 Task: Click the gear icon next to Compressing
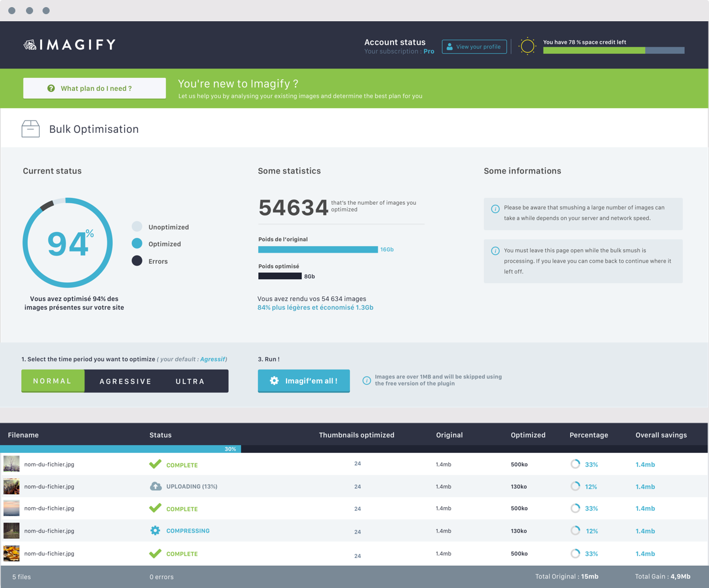click(x=155, y=531)
